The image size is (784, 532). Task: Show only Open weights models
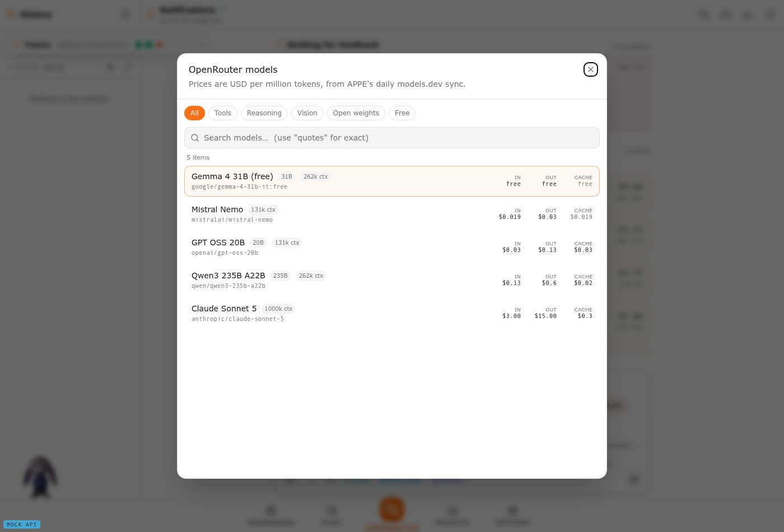coord(356,113)
